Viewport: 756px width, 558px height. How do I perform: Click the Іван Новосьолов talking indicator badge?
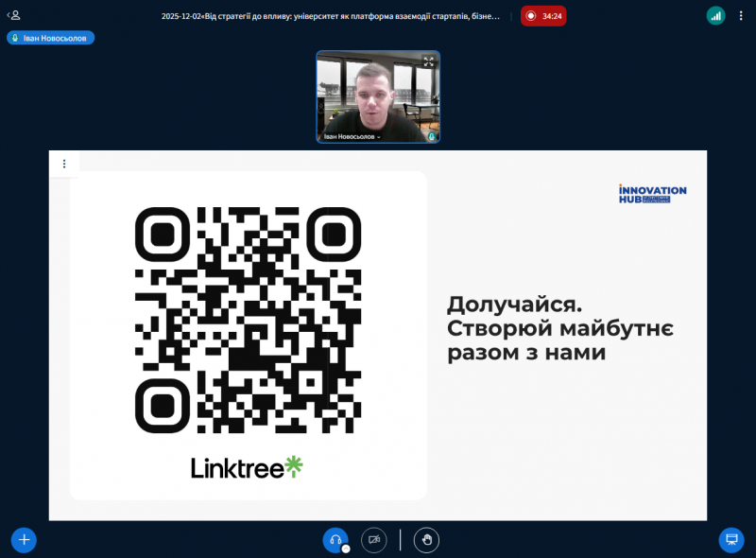(51, 38)
